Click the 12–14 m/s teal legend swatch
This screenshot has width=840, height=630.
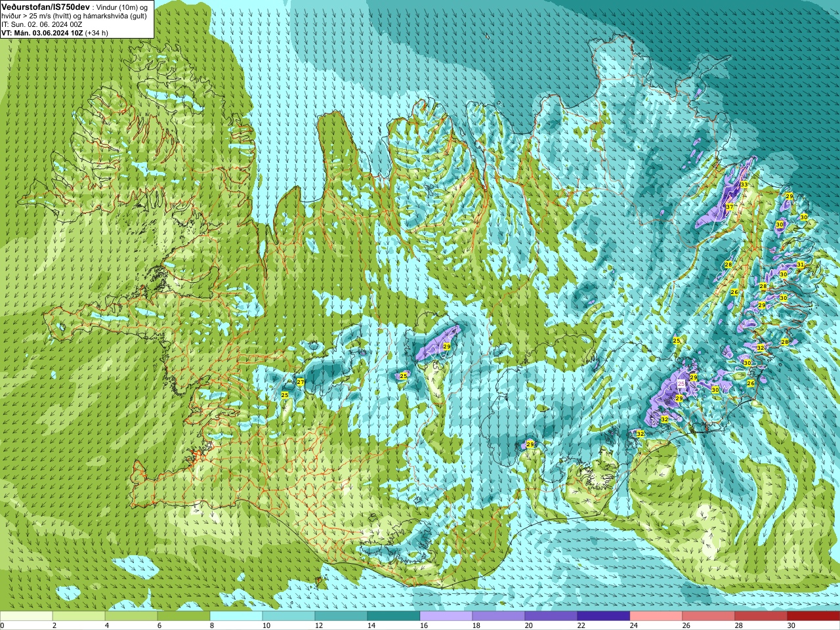tap(341, 616)
